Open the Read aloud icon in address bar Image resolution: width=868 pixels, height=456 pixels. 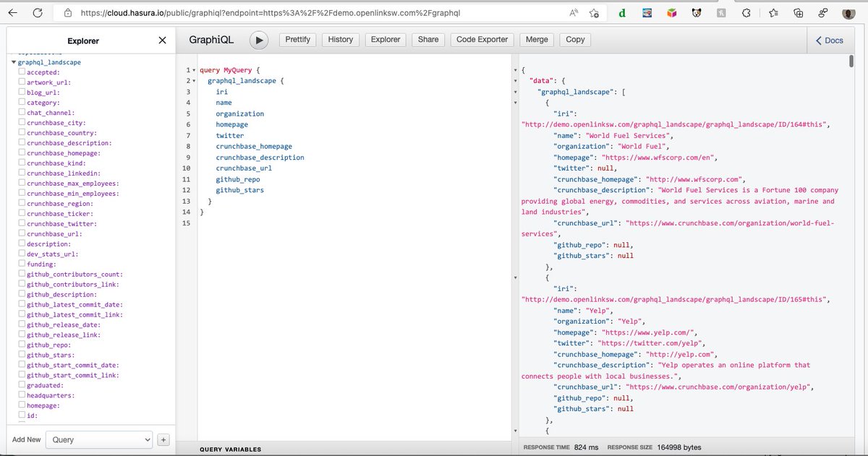[574, 13]
